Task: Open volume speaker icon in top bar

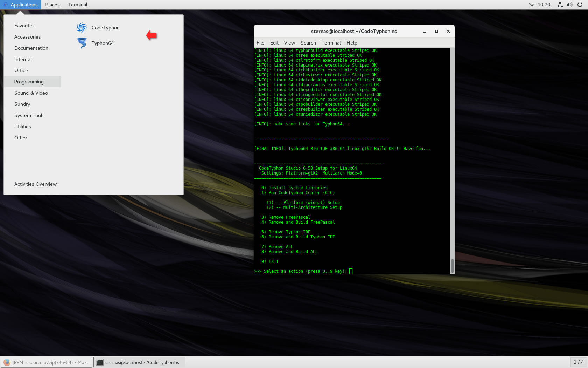Action: pos(570,5)
